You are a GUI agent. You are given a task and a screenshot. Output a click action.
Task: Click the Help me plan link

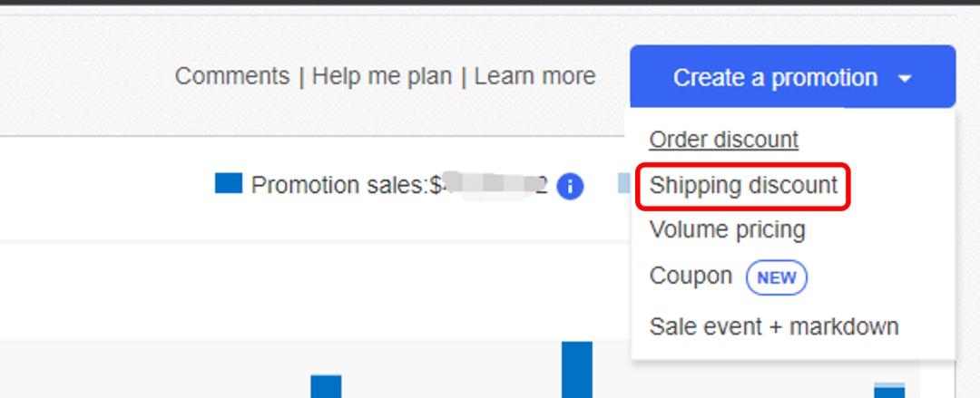(382, 76)
